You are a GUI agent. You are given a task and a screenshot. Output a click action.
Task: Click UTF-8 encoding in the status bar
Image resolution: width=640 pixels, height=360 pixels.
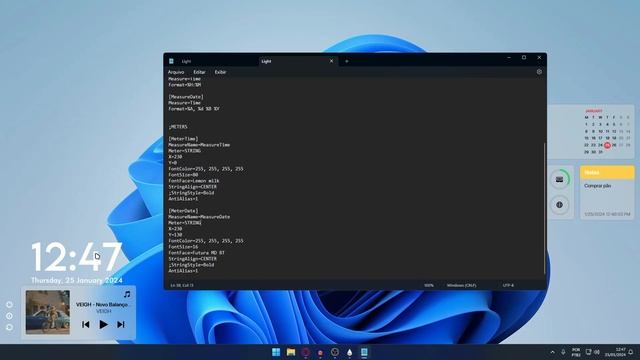[x=508, y=285]
